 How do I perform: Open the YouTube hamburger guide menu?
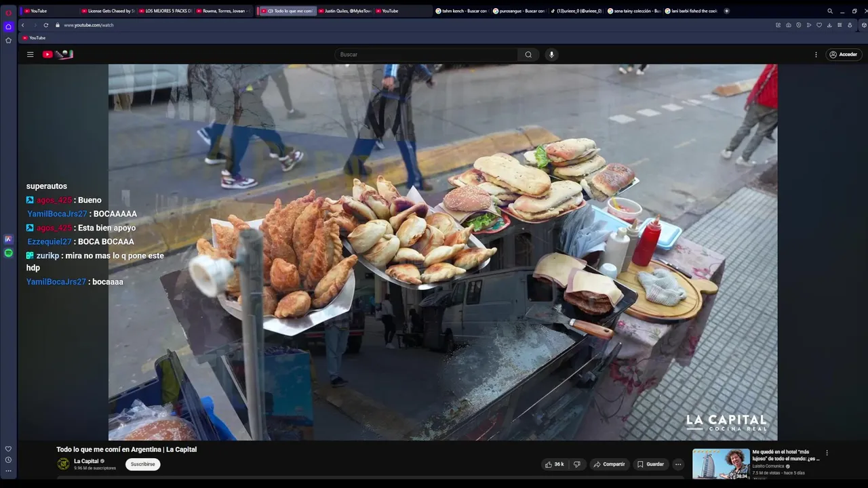pyautogui.click(x=30, y=54)
